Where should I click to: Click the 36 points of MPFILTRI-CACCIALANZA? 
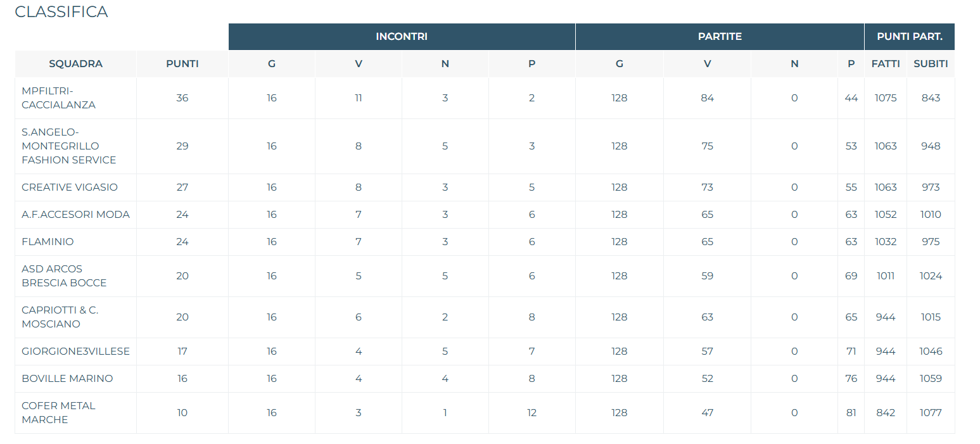182,98
